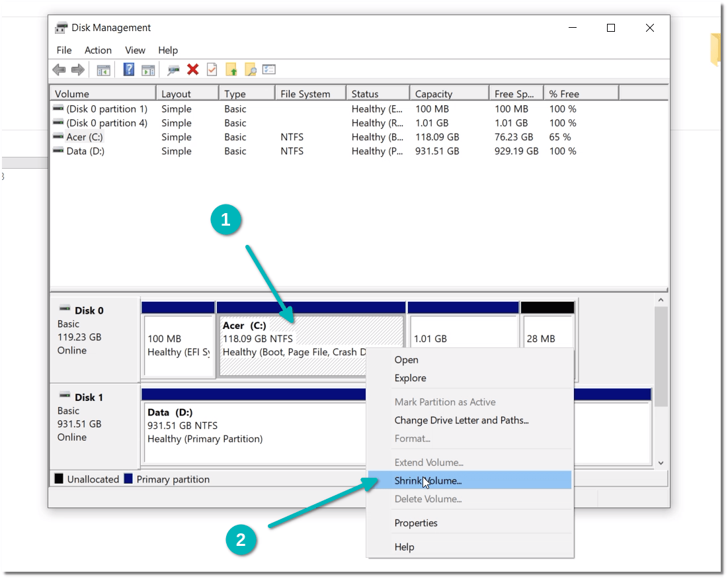This screenshot has height=579, width=728.
Task: Click the folder with green arrow icon
Action: [231, 69]
